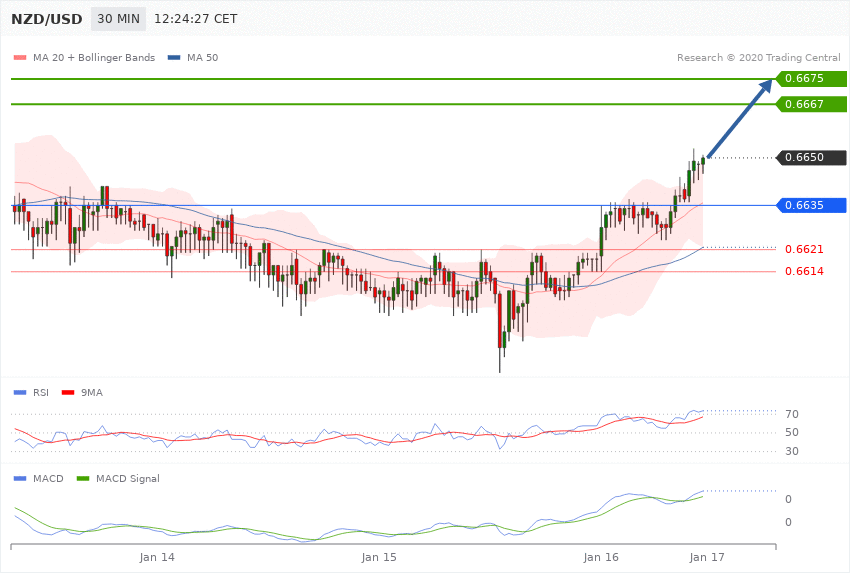
Task: Click the Research © 2020 Trading Central credit
Action: coord(758,57)
